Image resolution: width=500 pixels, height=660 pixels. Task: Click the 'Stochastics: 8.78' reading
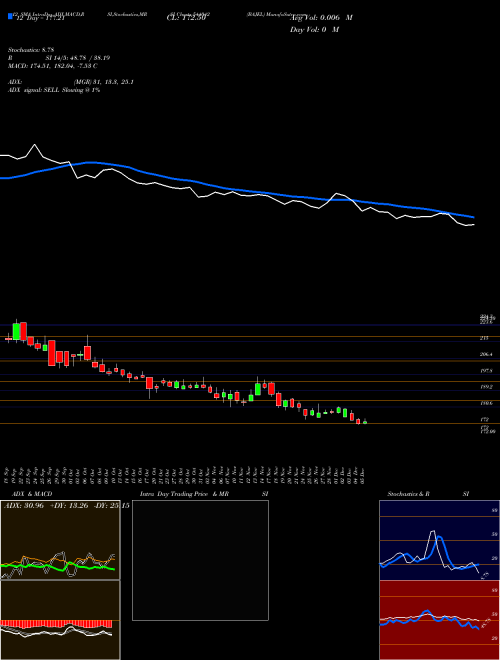coord(33,50)
